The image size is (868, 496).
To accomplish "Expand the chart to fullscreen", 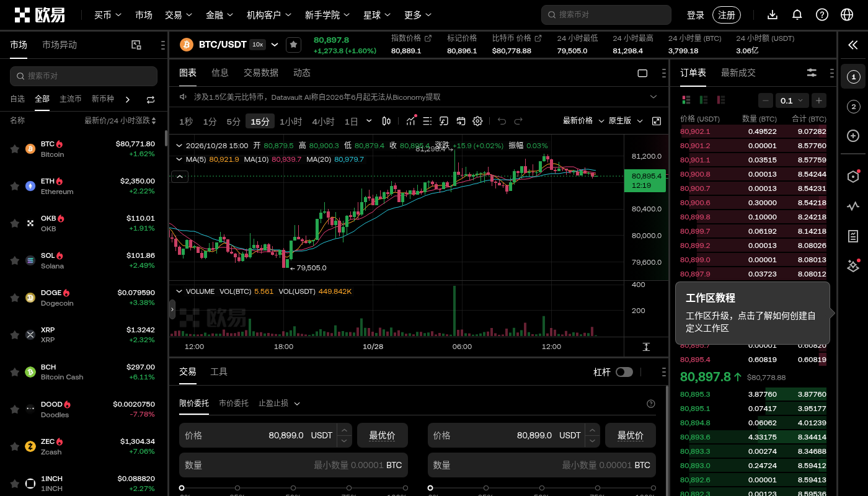I will pos(657,121).
